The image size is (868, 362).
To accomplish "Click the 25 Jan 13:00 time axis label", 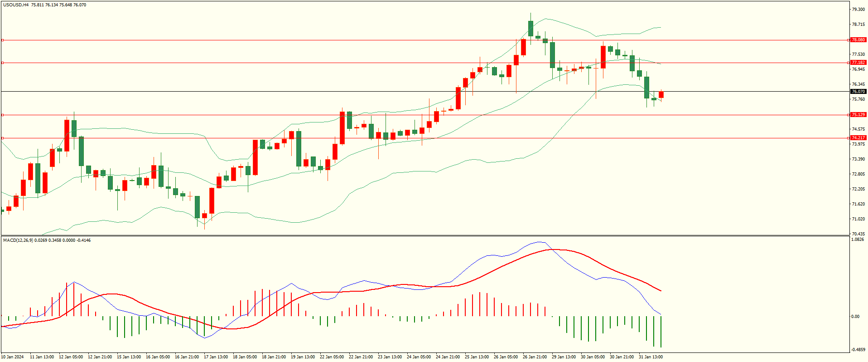I will 477,357.
